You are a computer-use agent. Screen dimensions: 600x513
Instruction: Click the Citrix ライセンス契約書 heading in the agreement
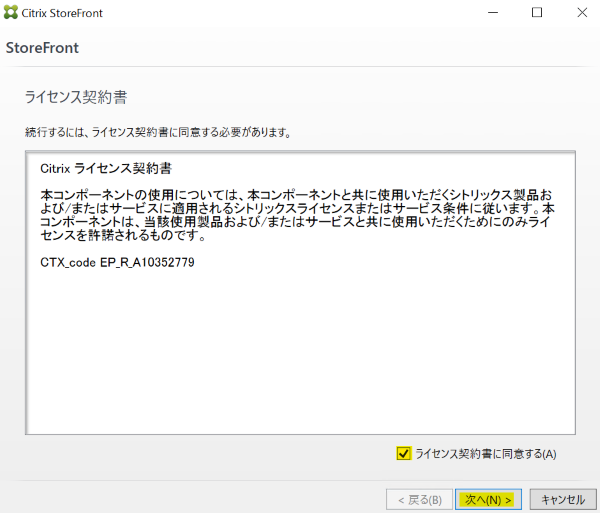click(x=106, y=168)
